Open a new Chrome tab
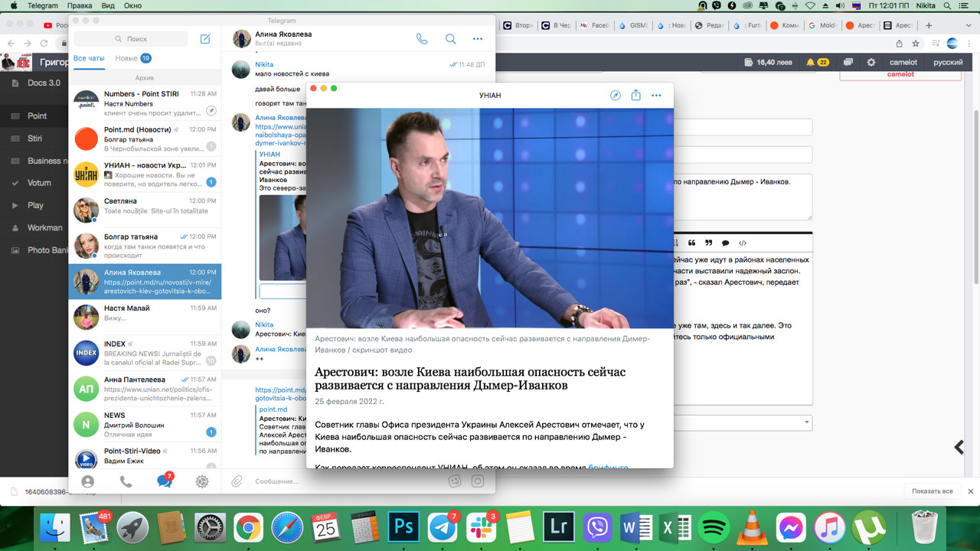 click(x=929, y=25)
